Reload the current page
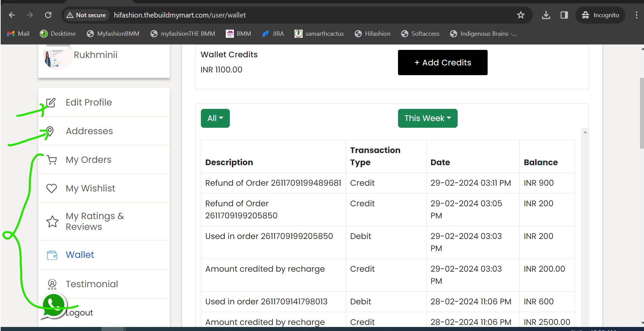 click(x=48, y=15)
